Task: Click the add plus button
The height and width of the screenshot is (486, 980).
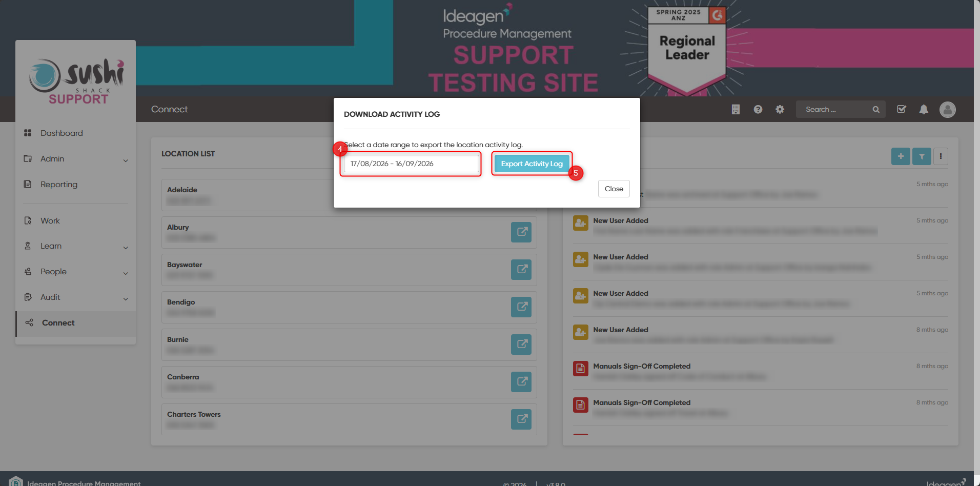Action: (901, 156)
